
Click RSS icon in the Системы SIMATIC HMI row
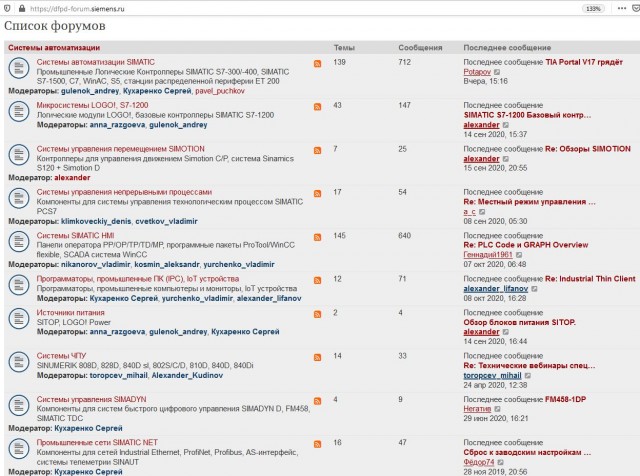[x=317, y=238]
